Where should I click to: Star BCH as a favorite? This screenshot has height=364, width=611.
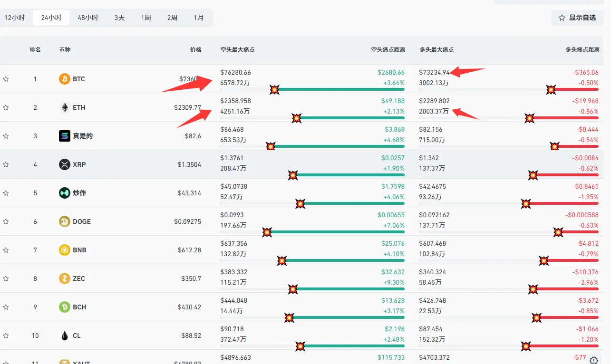[x=6, y=307]
